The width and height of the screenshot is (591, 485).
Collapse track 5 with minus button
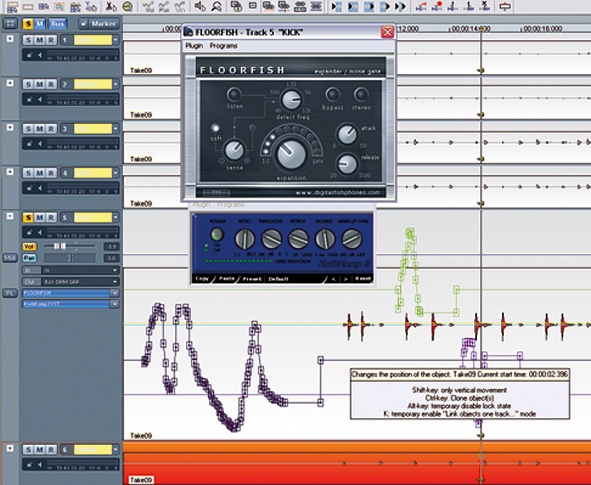[10, 216]
